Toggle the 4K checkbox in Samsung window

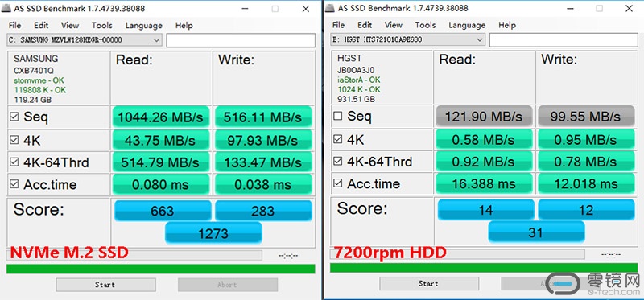click(14, 141)
